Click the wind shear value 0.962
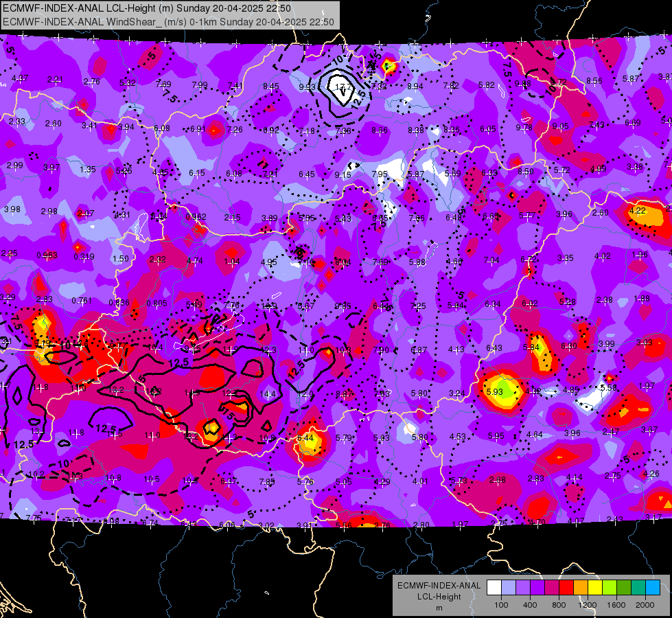The width and height of the screenshot is (672, 618). [196, 217]
